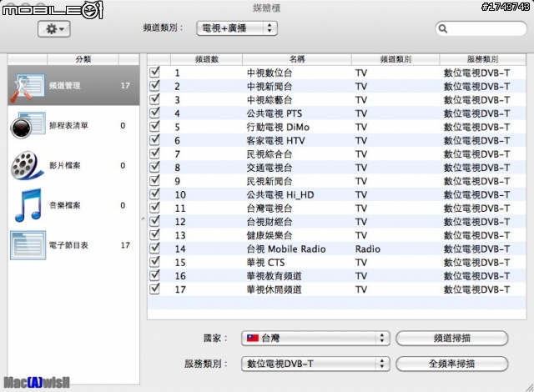This screenshot has height=392, width=534.
Task: Toggle checkbox for 華視 CTS
Action: (x=154, y=262)
